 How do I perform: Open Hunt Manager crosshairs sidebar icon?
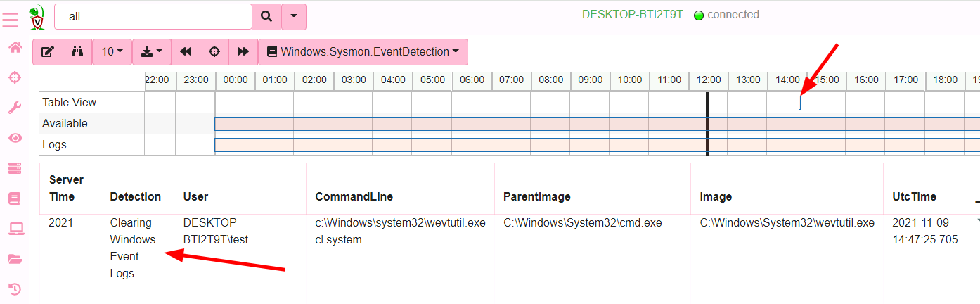14,77
